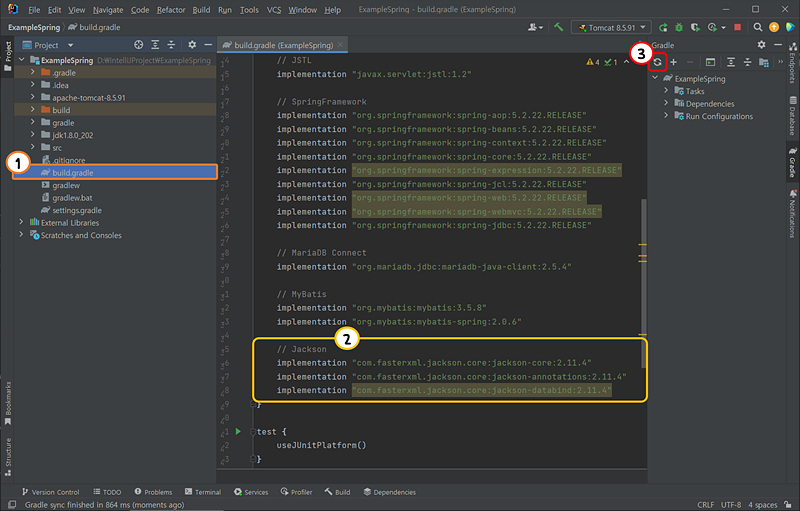Open the Bookmarks side tool window
Viewport: 800px width, 511px height.
8,403
